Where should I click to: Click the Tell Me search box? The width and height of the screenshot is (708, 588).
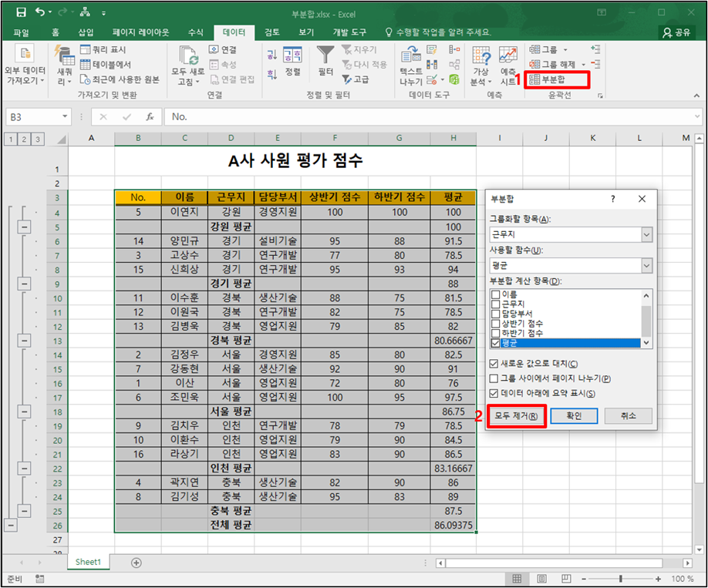click(x=438, y=32)
